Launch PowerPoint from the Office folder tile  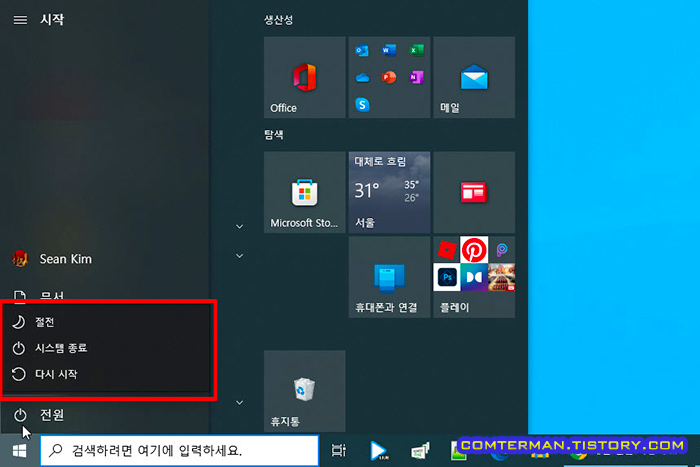(x=389, y=78)
